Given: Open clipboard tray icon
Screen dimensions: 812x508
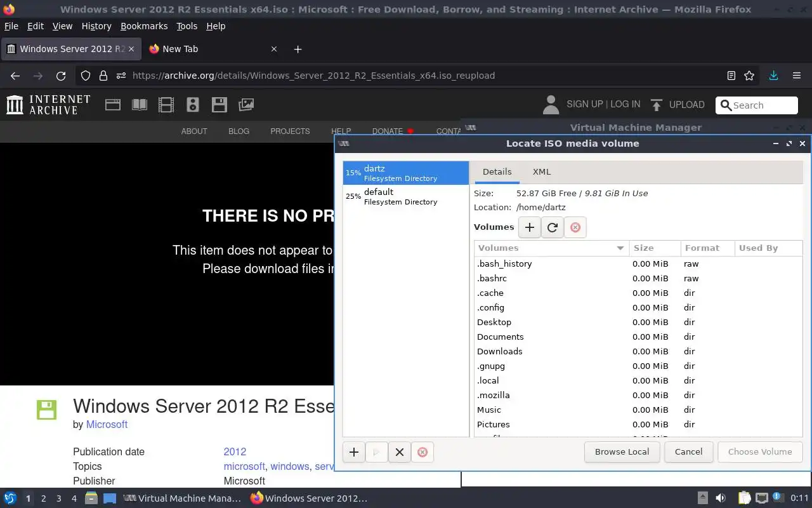Looking at the screenshot, I should (x=744, y=498).
